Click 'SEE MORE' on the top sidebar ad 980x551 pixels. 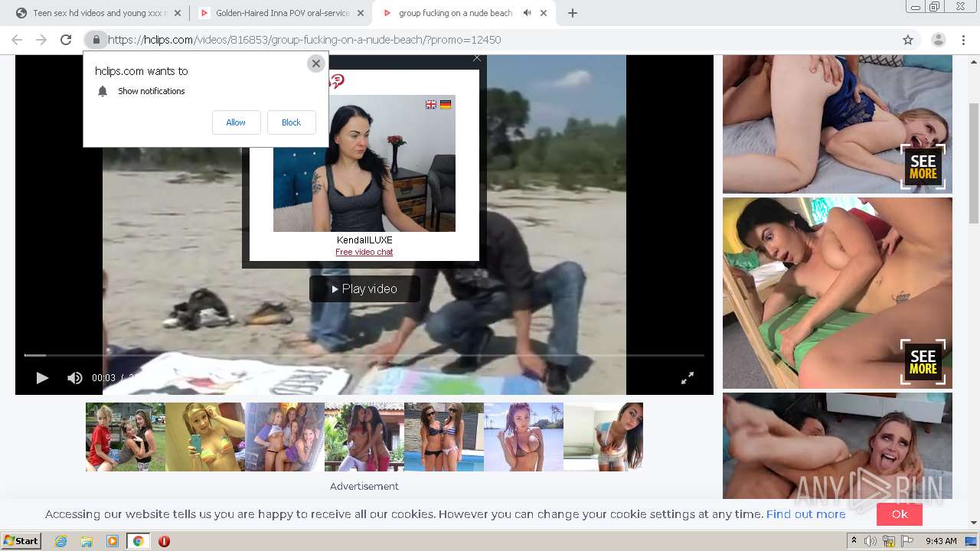[923, 167]
